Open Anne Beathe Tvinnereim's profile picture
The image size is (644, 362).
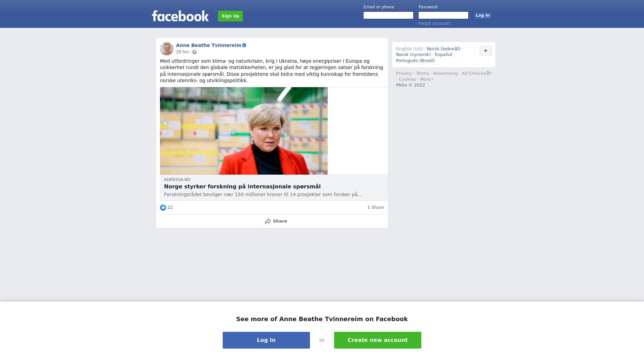(167, 49)
